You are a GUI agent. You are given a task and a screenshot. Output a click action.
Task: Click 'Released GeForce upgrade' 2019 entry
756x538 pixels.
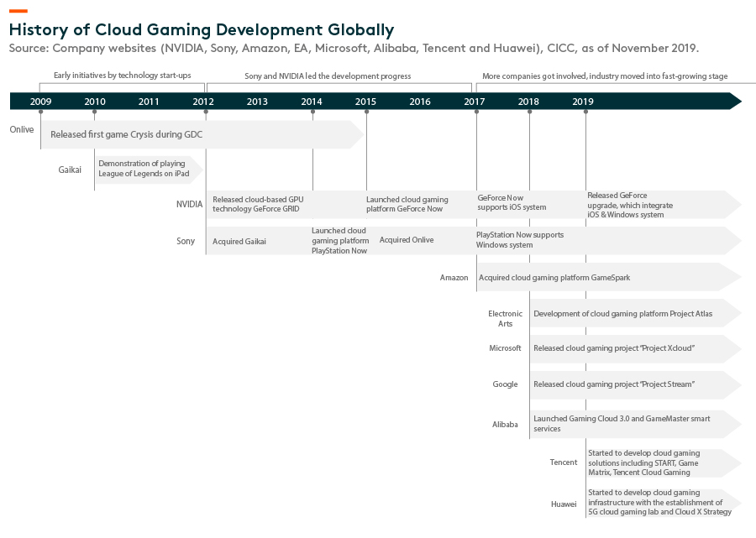(x=630, y=205)
